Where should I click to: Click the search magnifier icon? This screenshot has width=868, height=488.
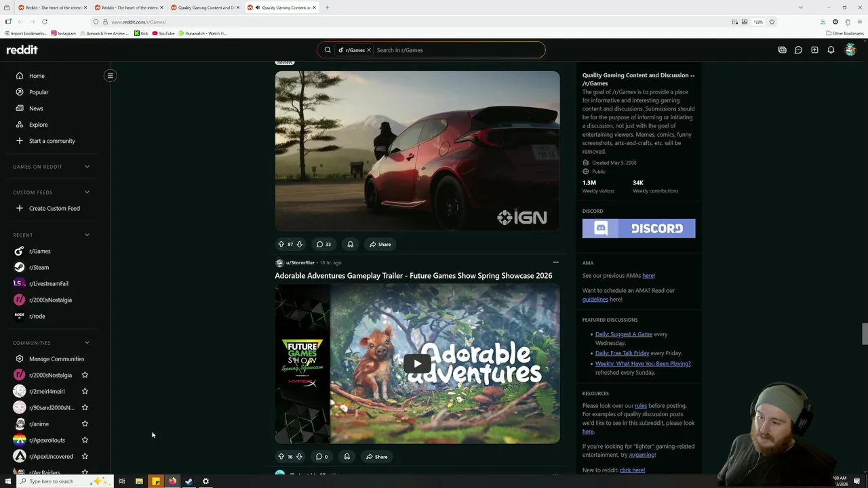click(x=328, y=49)
